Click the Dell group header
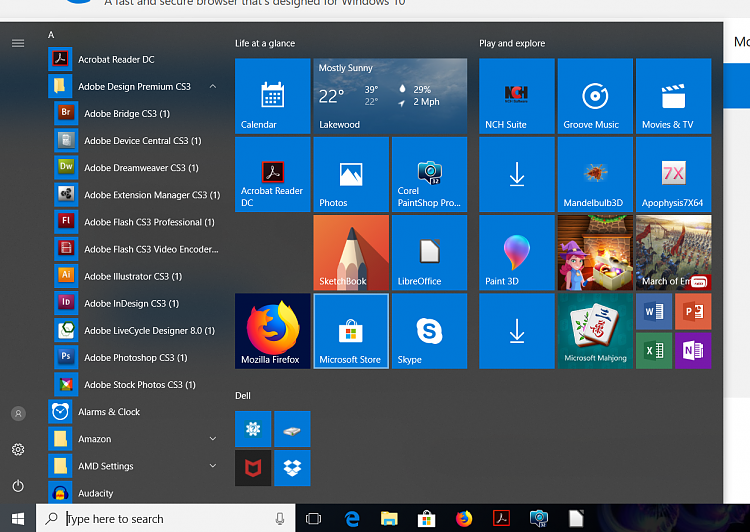Image resolution: width=750 pixels, height=532 pixels. [x=243, y=396]
